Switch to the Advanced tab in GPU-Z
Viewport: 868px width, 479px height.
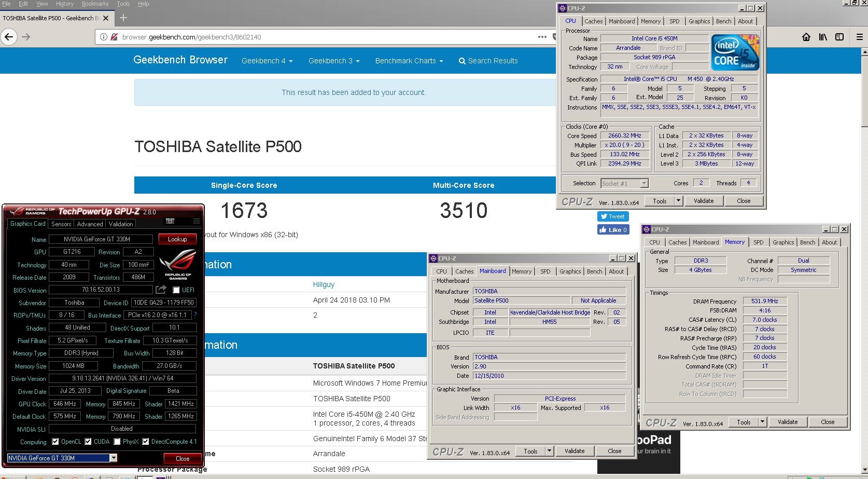tap(90, 224)
